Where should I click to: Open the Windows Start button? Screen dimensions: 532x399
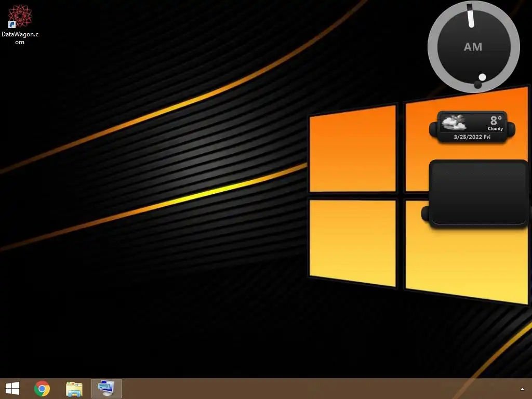(x=12, y=388)
